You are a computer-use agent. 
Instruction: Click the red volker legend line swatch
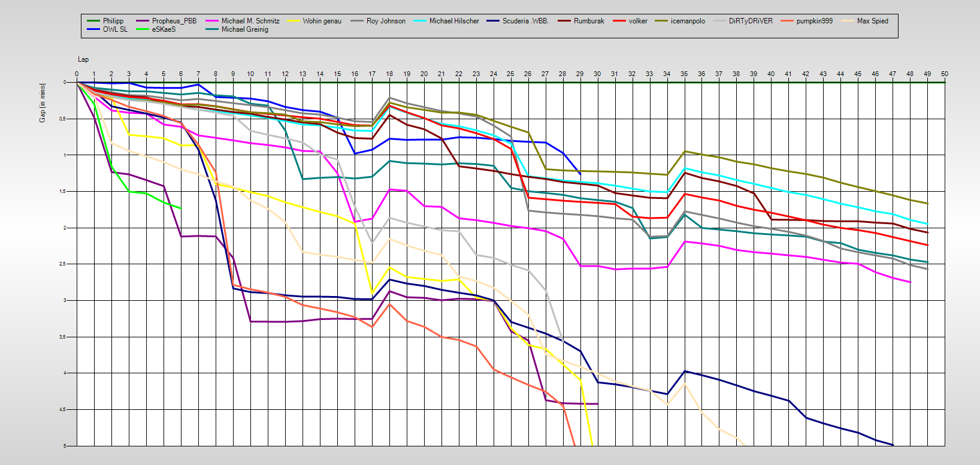619,21
